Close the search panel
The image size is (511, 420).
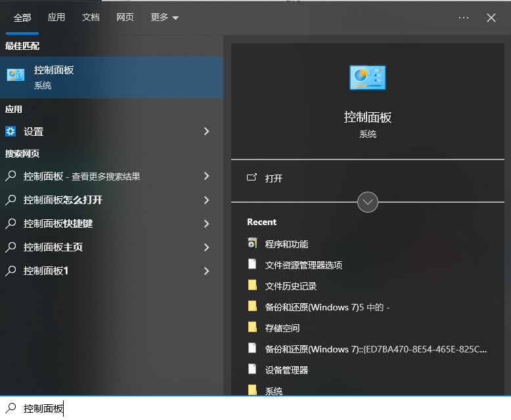[491, 18]
